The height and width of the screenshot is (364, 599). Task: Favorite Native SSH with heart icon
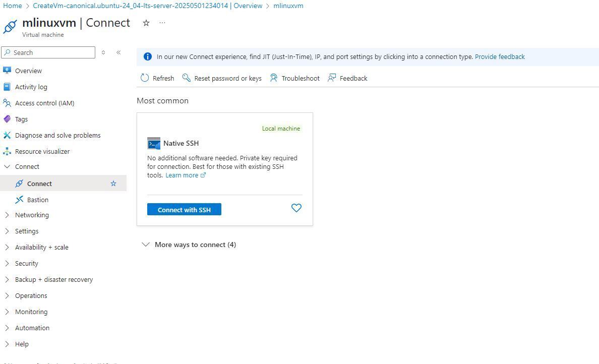(296, 208)
